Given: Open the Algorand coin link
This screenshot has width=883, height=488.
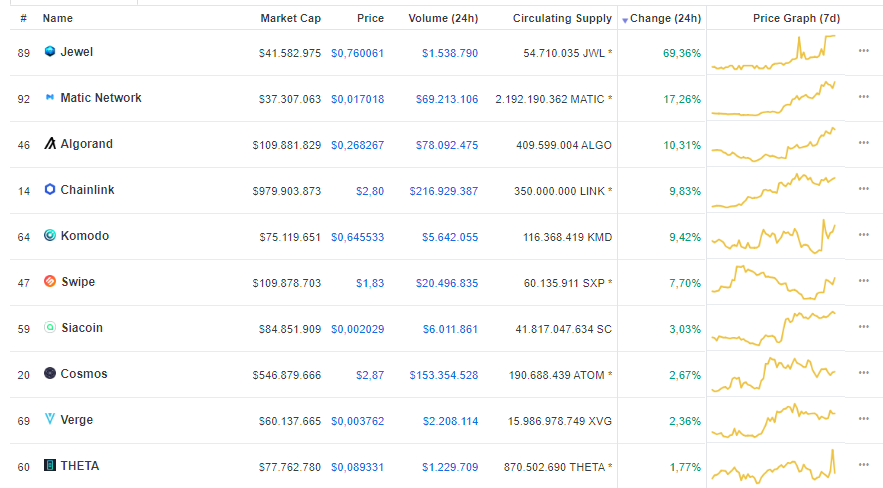Looking at the screenshot, I should click(86, 144).
